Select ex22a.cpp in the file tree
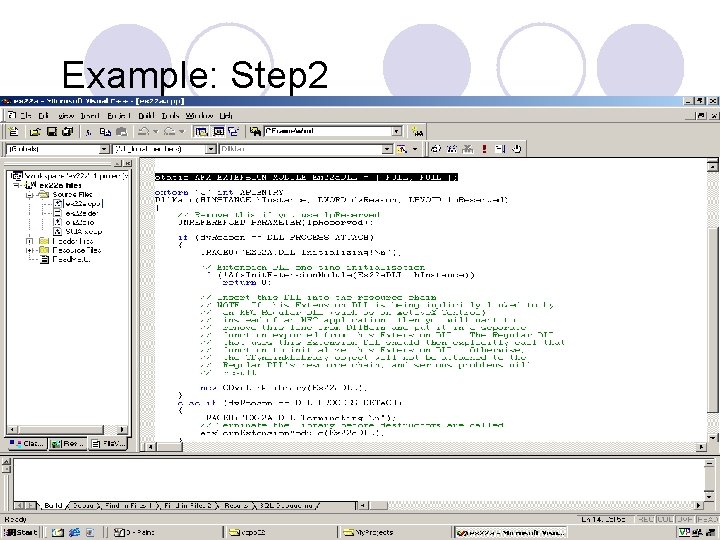 click(x=83, y=204)
